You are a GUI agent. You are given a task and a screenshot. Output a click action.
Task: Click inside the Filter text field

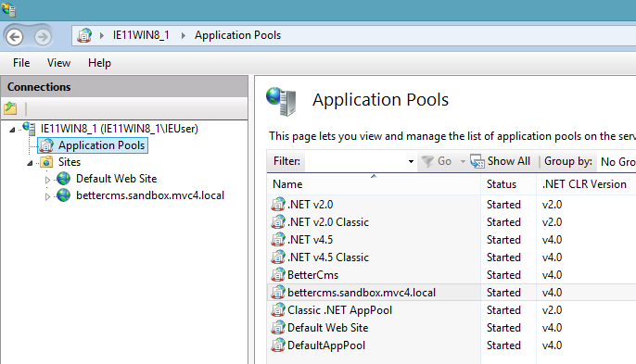(x=355, y=161)
